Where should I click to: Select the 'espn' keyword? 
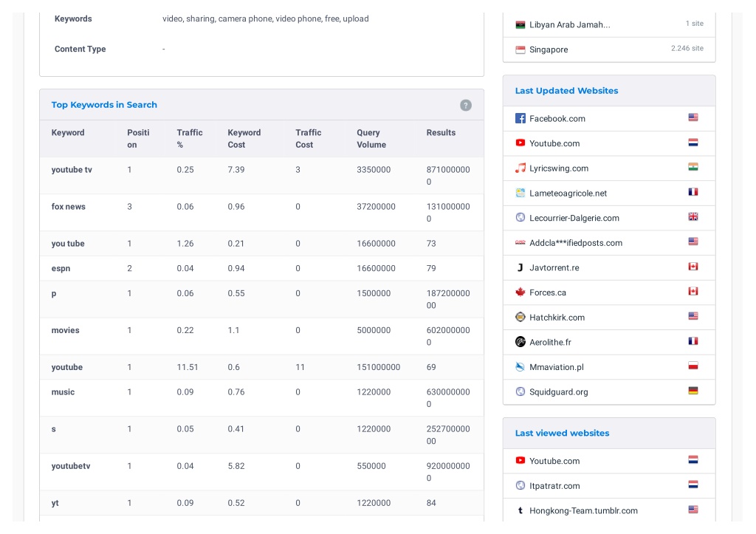pos(61,269)
